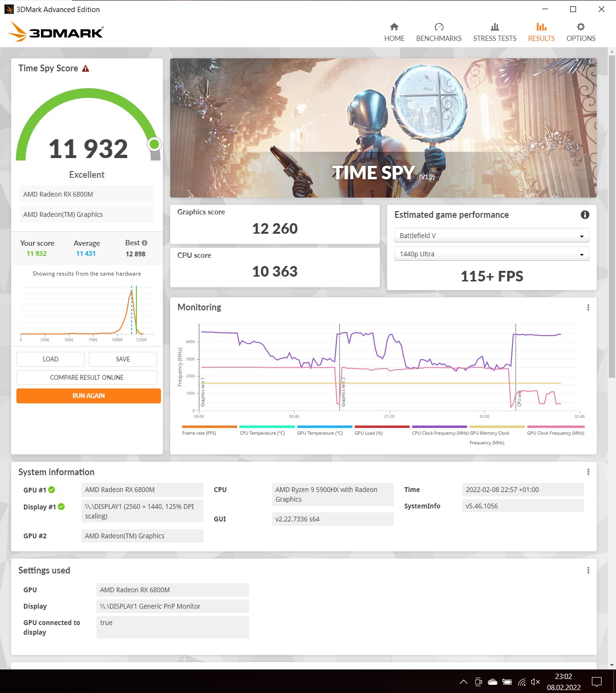This screenshot has width=616, height=693.
Task: Click the 3DMark logo
Action: point(56,32)
